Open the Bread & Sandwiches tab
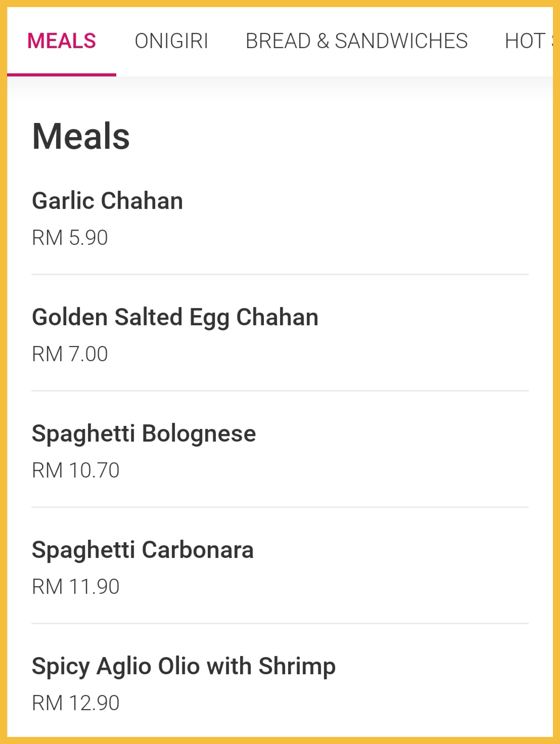The height and width of the screenshot is (744, 560). coord(356,41)
